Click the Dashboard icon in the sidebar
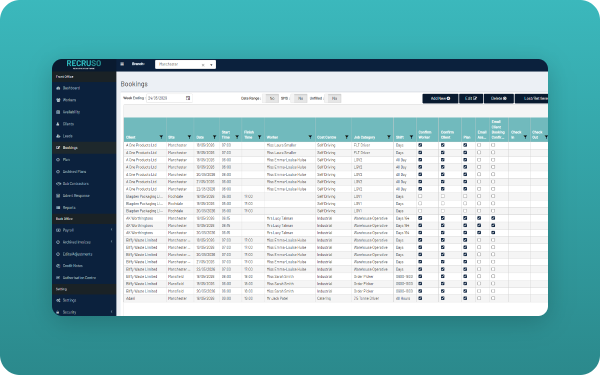 pos(58,88)
